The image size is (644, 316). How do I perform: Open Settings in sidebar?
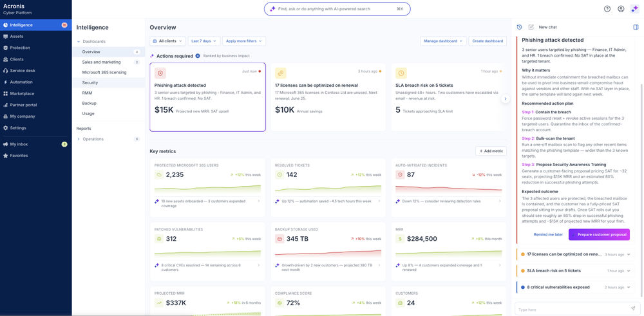[35, 128]
